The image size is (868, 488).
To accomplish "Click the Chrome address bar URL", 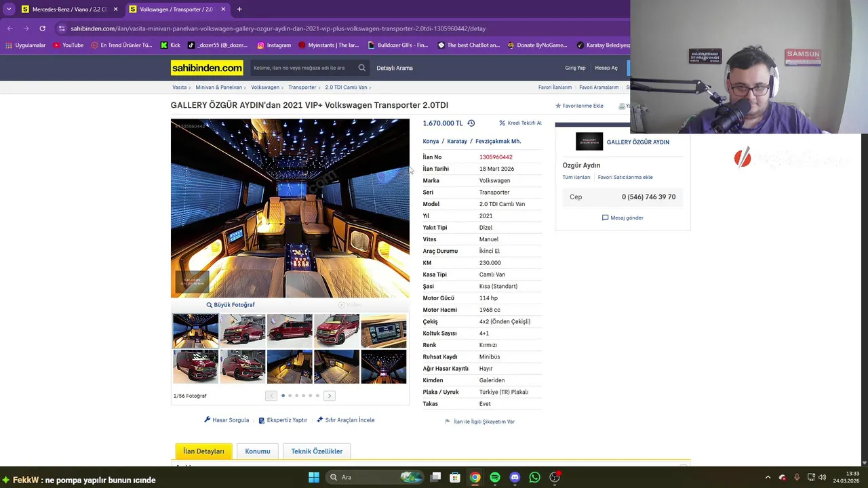I will click(278, 28).
